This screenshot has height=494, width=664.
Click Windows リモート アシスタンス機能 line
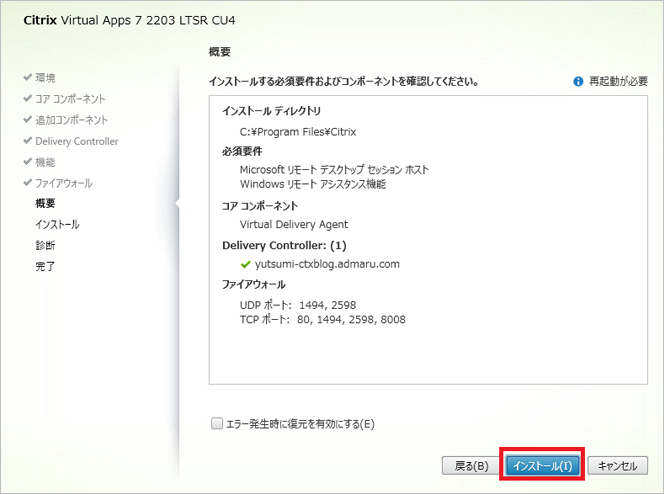[313, 184]
